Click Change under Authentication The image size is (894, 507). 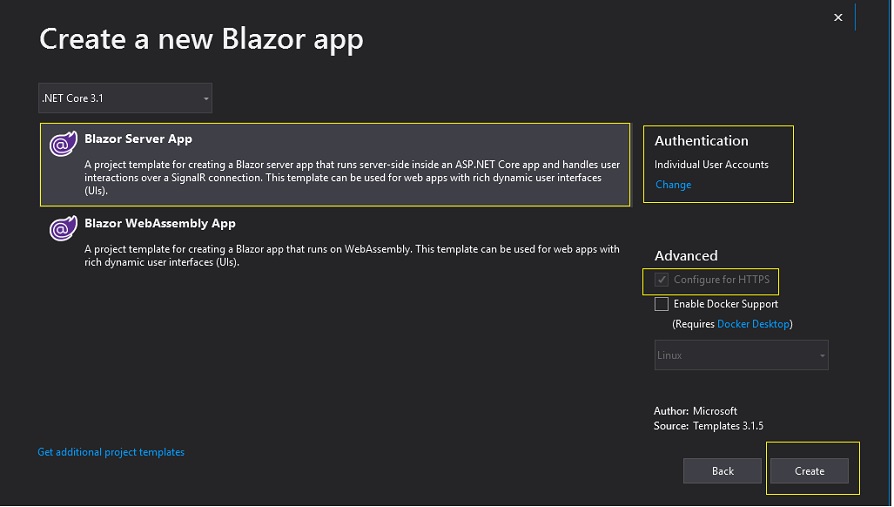click(x=673, y=184)
